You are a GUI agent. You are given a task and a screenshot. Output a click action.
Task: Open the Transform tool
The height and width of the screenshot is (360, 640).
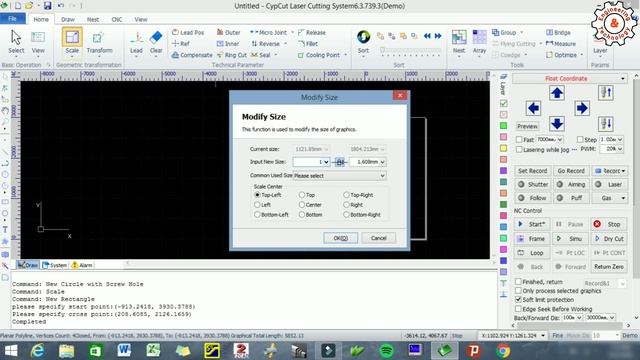(x=99, y=42)
